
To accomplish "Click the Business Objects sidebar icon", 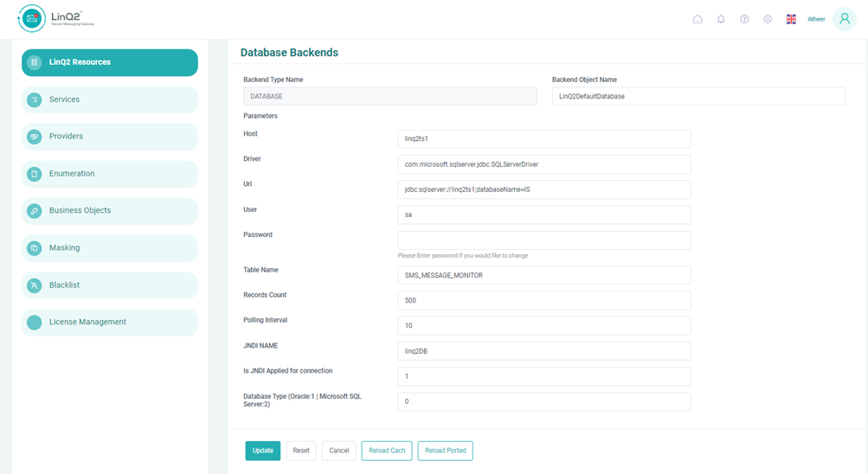I will tap(35, 211).
